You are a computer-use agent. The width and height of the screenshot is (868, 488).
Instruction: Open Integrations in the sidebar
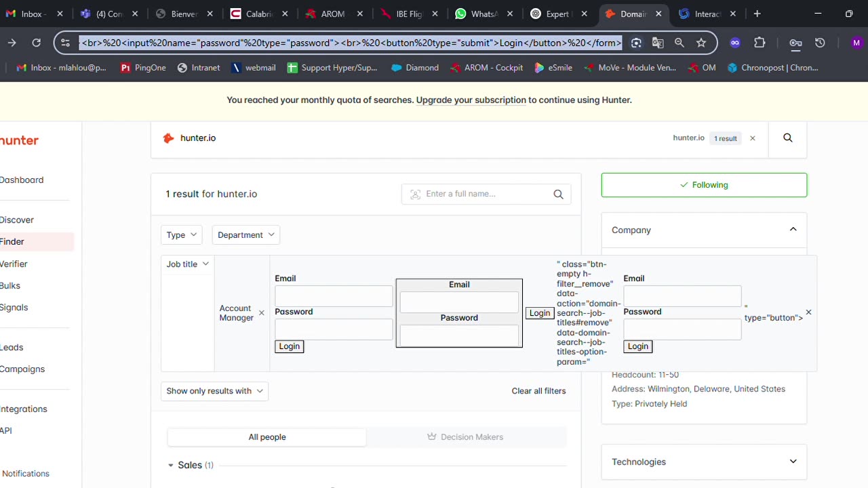tap(24, 409)
